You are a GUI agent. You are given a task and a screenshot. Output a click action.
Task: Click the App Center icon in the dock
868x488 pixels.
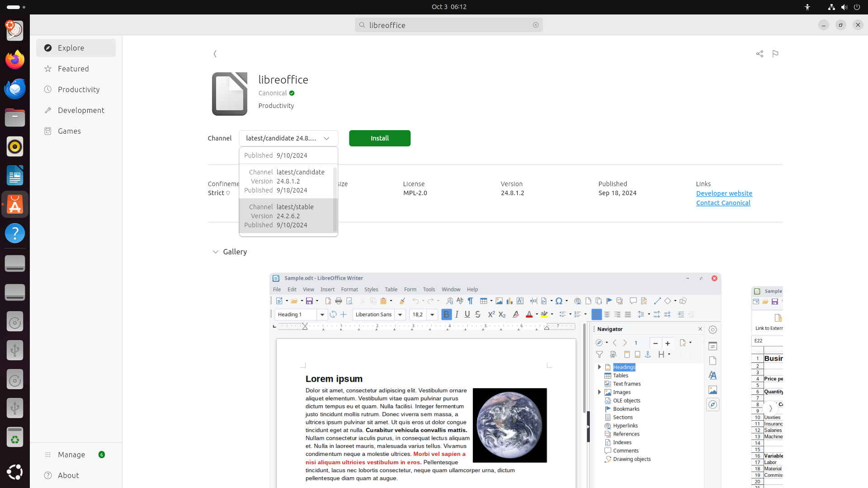point(15,204)
